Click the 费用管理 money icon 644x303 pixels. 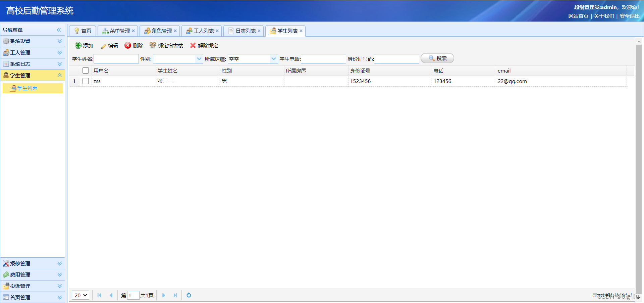tap(6, 274)
